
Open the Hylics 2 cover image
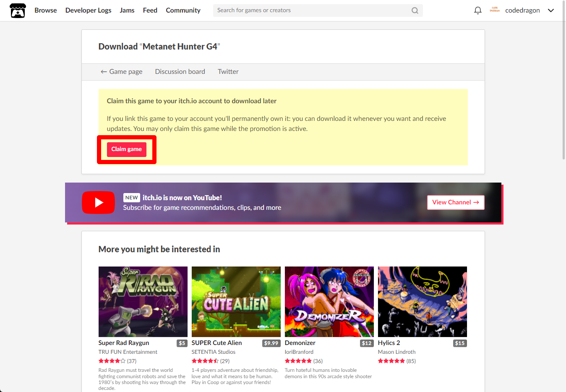point(423,302)
